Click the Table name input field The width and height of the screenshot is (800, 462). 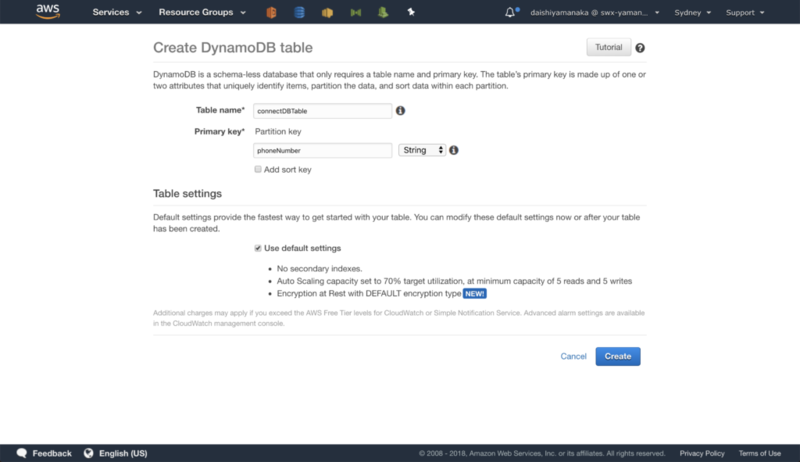[x=322, y=111]
